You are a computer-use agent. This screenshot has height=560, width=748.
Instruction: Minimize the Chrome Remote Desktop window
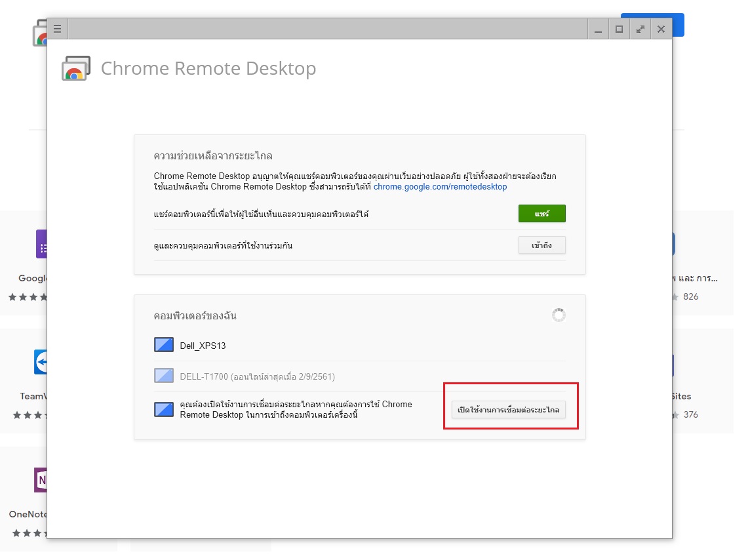pyautogui.click(x=599, y=29)
